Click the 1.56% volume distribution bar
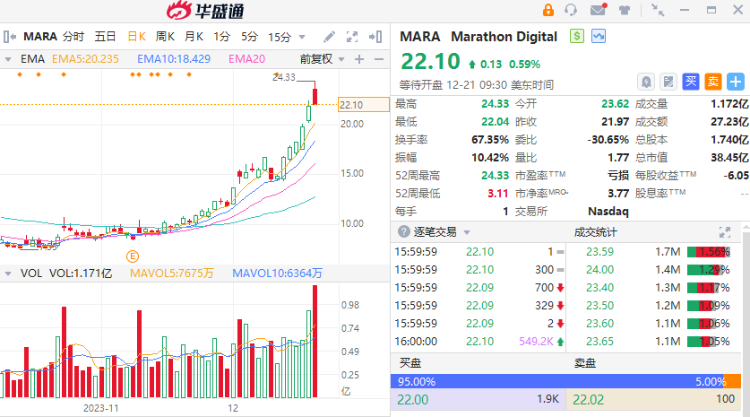 [x=709, y=252]
